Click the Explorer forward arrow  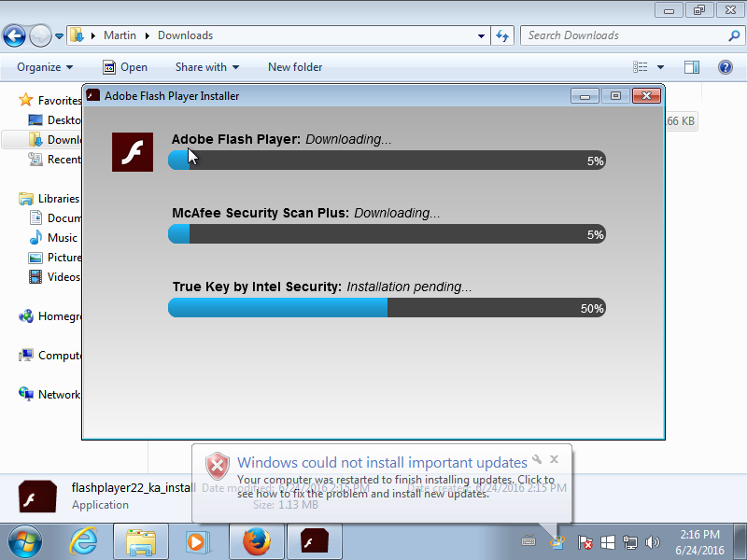tap(40, 35)
